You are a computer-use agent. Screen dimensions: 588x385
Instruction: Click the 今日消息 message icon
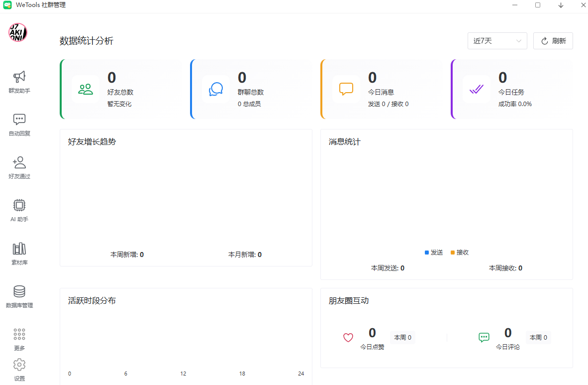tap(346, 89)
